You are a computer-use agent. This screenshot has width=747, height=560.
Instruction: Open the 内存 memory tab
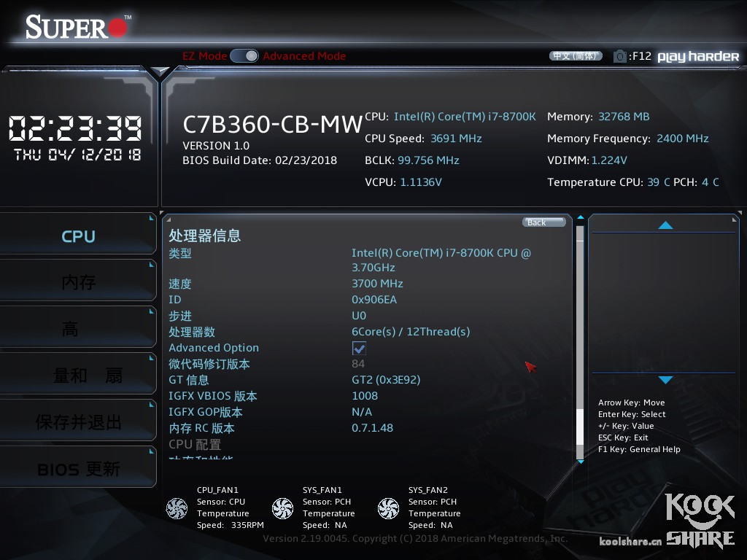pos(78,282)
